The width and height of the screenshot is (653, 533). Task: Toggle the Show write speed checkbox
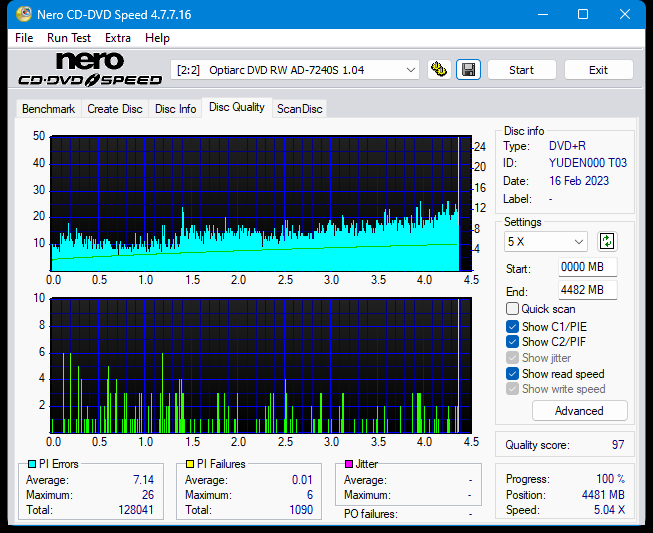pos(512,389)
